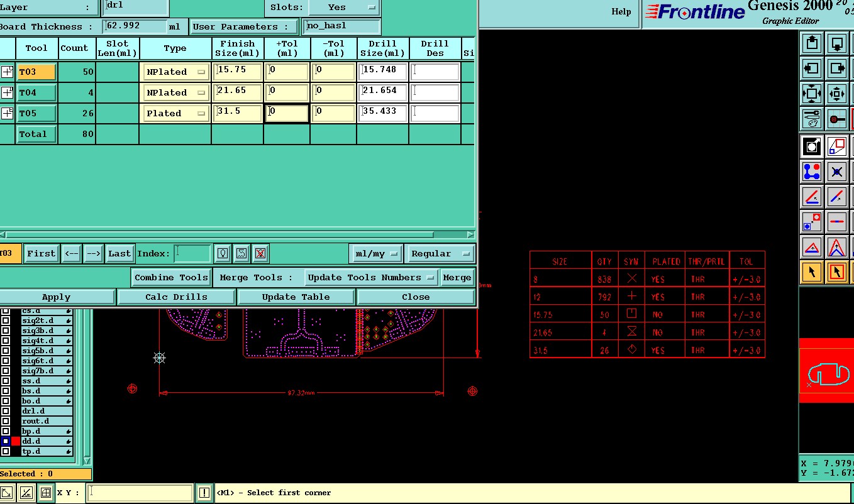
Task: Toggle the sig3b.d layer checkbox
Action: point(6,331)
